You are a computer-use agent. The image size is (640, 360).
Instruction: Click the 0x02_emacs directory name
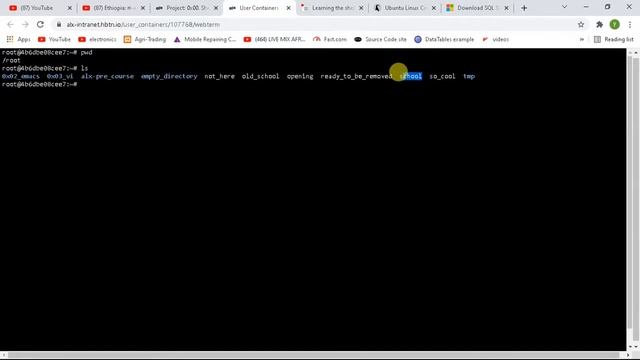[x=21, y=76]
